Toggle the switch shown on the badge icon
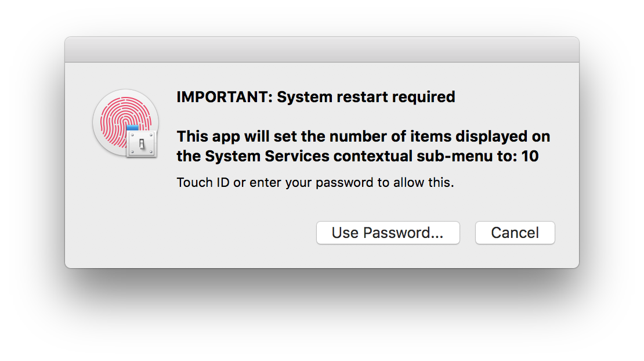Screen dimensions: 644x361 [x=141, y=142]
